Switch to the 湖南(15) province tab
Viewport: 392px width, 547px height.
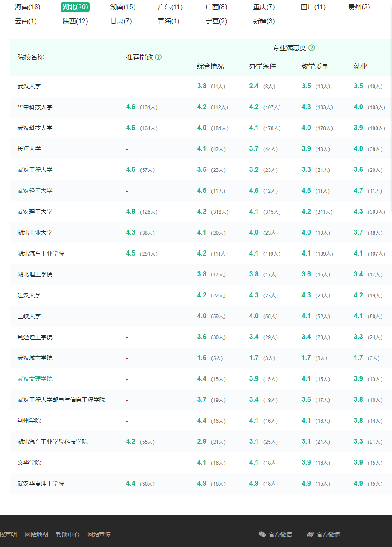[x=123, y=7]
